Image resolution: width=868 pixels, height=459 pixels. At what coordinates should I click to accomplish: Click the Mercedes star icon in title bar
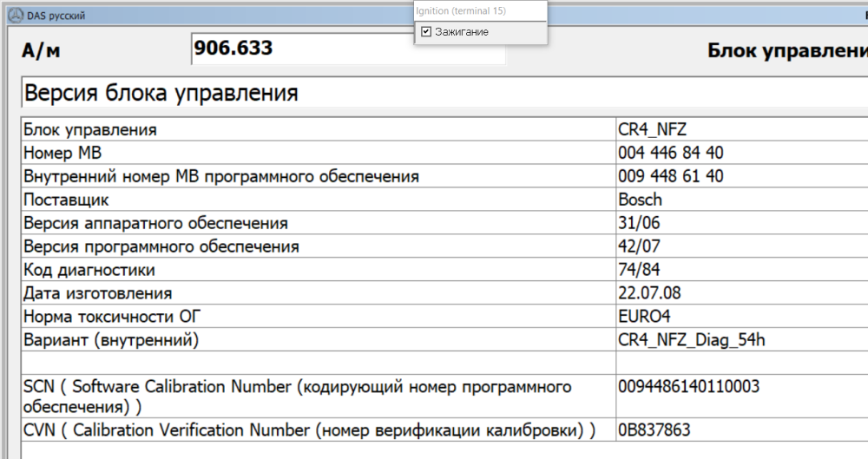pos(10,16)
